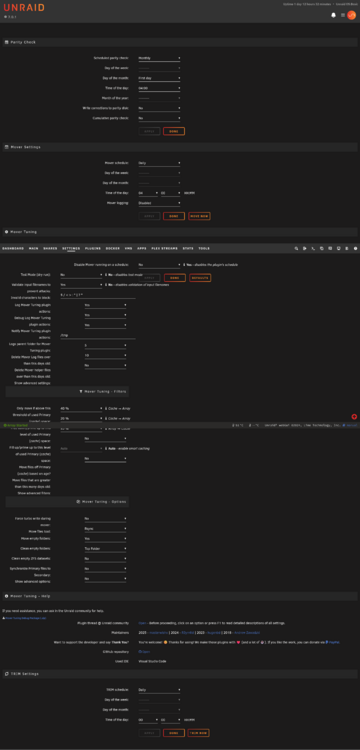Click the funnel icon beside Mover Tuning - Filters
The width and height of the screenshot is (360, 750).
80,391
